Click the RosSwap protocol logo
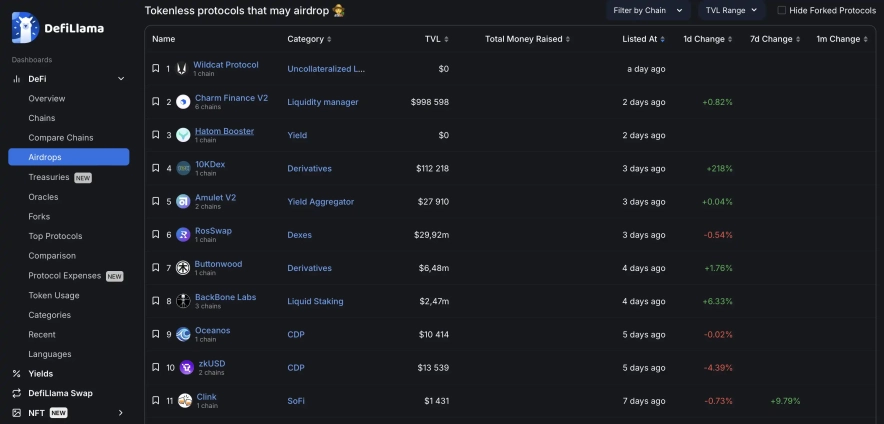 [x=183, y=235]
